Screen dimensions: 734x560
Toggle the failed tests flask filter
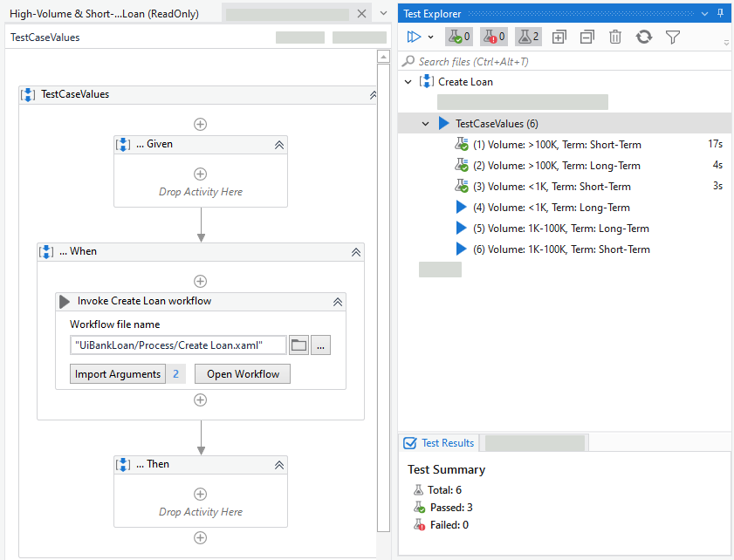pyautogui.click(x=496, y=37)
